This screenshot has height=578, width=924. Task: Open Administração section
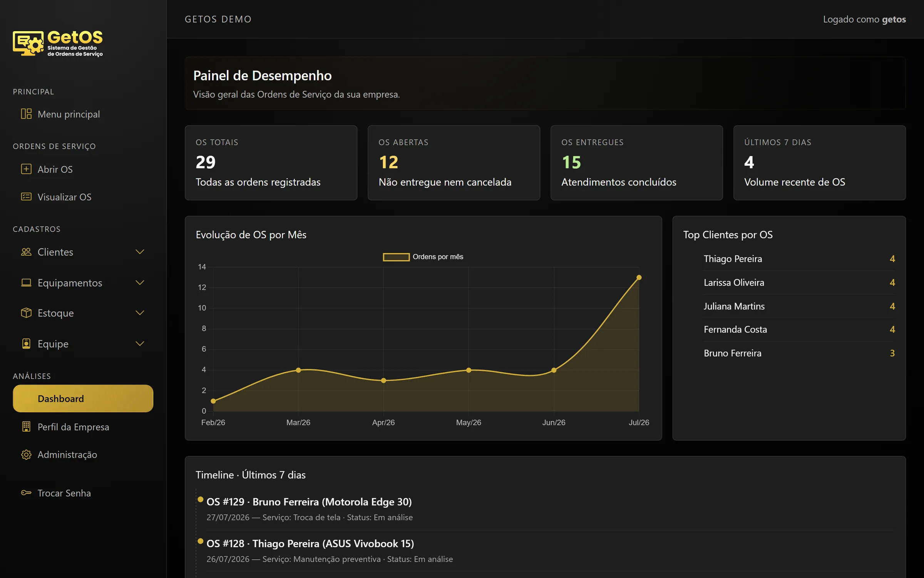pyautogui.click(x=83, y=455)
